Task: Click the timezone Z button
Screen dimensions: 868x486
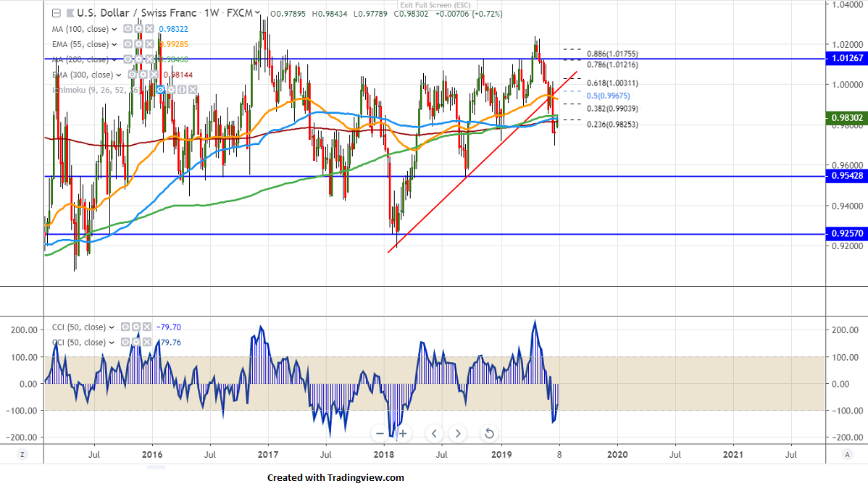Action: coord(22,454)
